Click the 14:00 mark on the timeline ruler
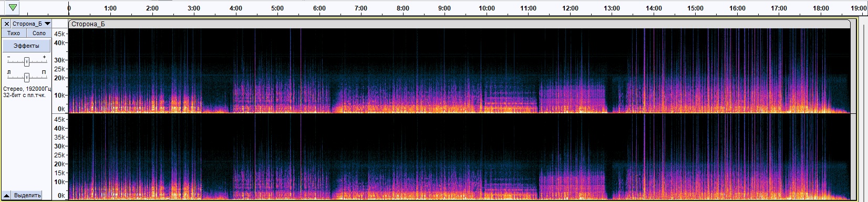This screenshot has width=868, height=202. coord(654,8)
